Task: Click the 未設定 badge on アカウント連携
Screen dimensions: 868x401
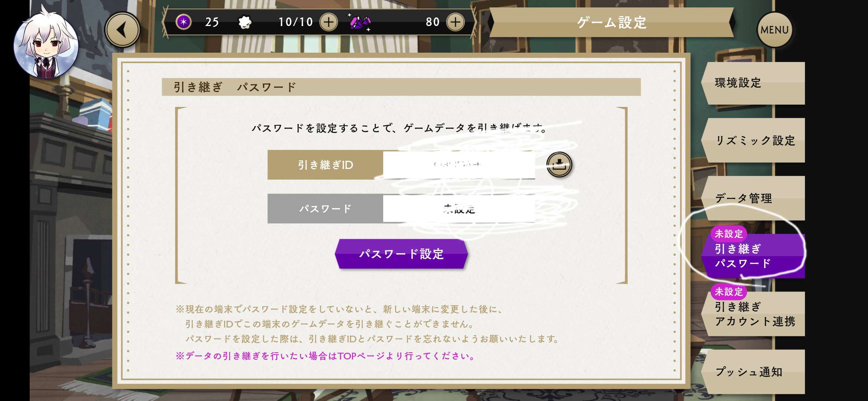Action: [x=729, y=292]
